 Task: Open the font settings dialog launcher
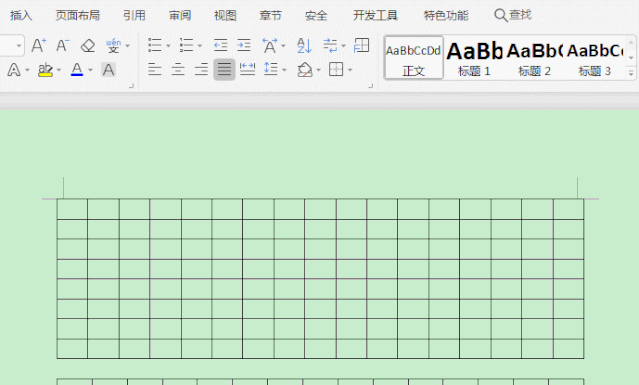click(x=131, y=86)
